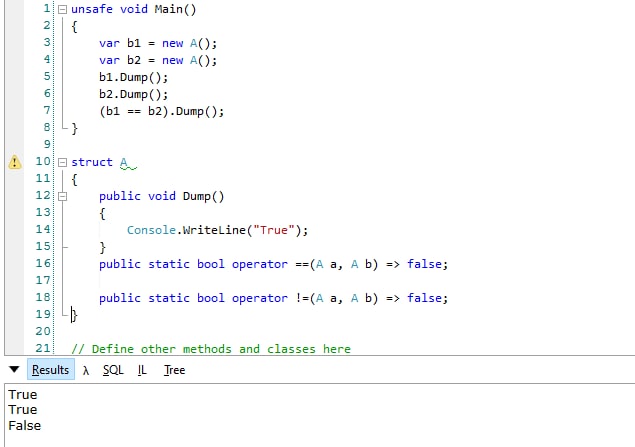Click the b1.Dump(); statement
Screen dimensions: 635x447
(x=133, y=77)
